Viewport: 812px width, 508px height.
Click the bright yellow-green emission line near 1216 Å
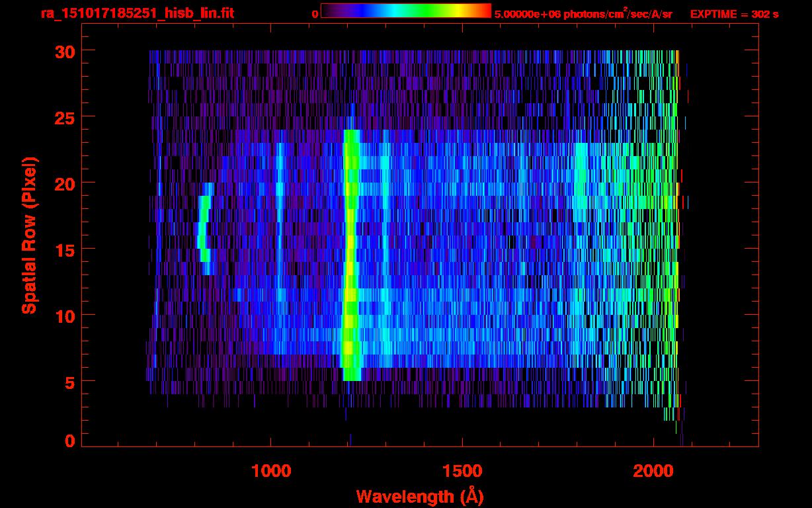click(x=350, y=255)
